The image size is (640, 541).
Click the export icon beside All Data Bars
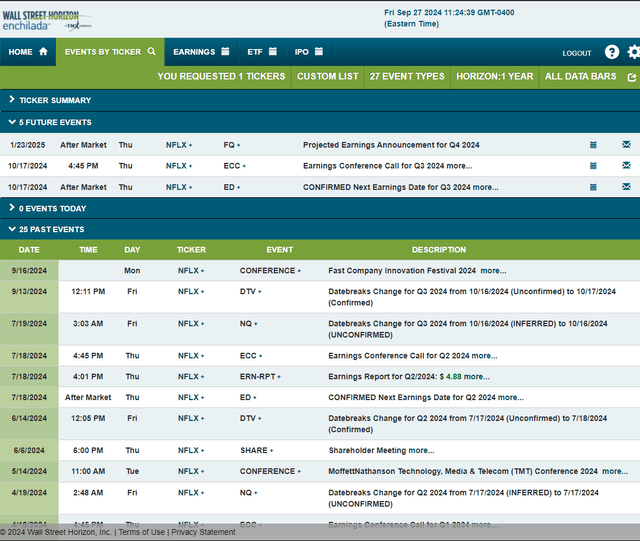[632, 77]
